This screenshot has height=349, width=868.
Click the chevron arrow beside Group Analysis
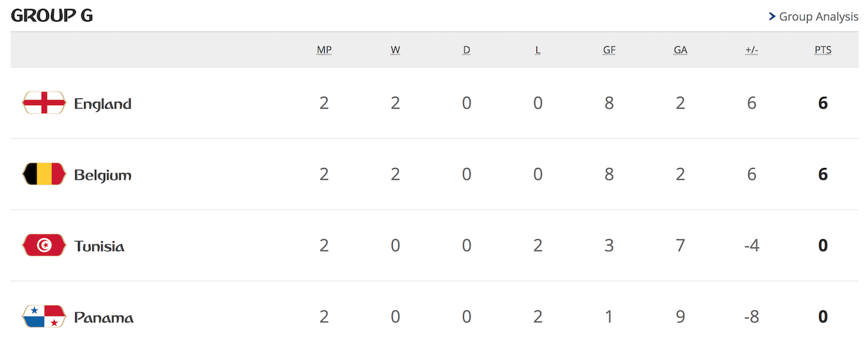pos(772,16)
